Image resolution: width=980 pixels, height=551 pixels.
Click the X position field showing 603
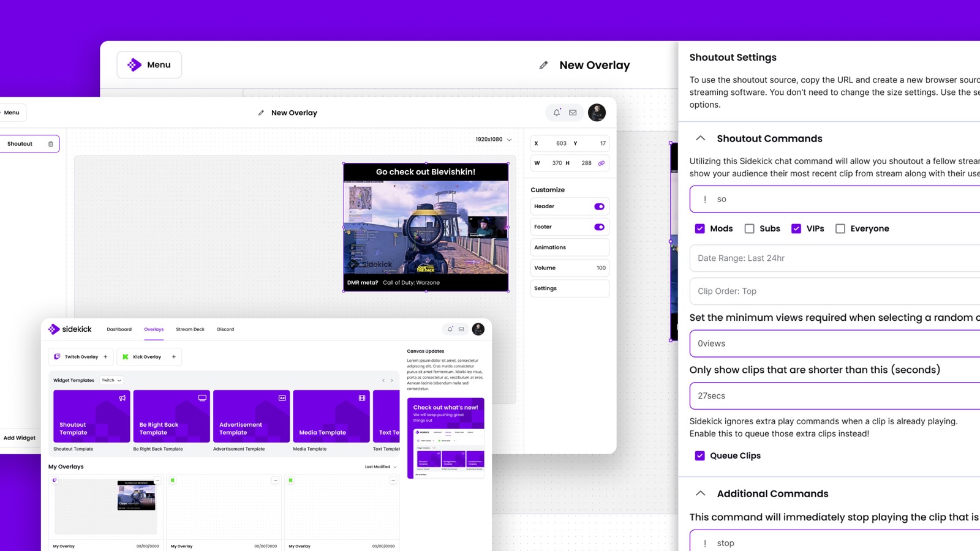pyautogui.click(x=551, y=143)
